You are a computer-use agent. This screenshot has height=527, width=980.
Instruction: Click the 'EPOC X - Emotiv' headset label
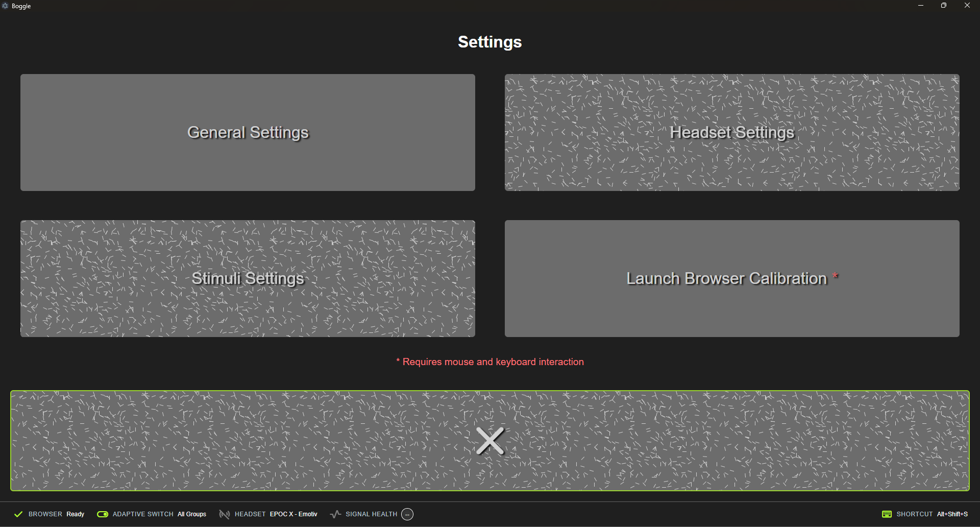point(293,514)
